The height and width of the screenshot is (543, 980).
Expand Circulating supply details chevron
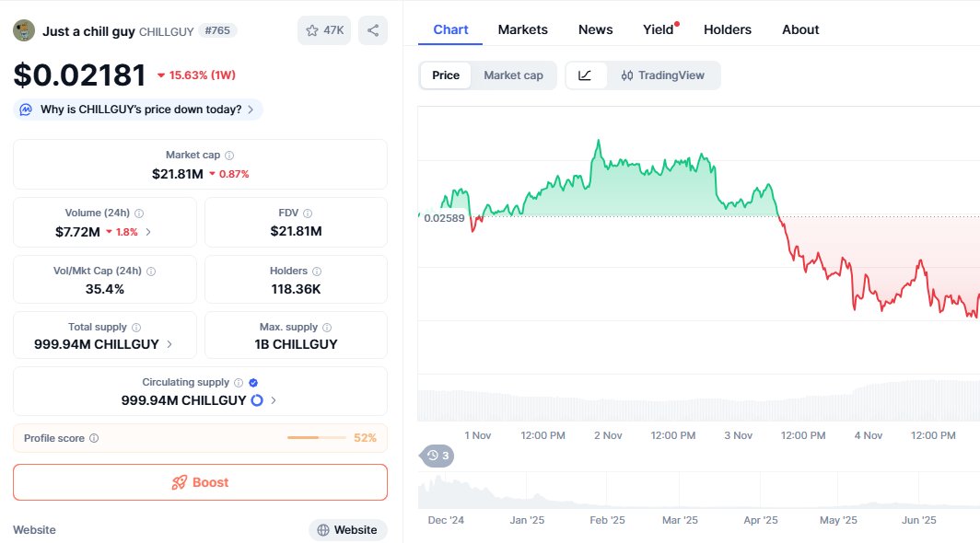[x=274, y=400]
